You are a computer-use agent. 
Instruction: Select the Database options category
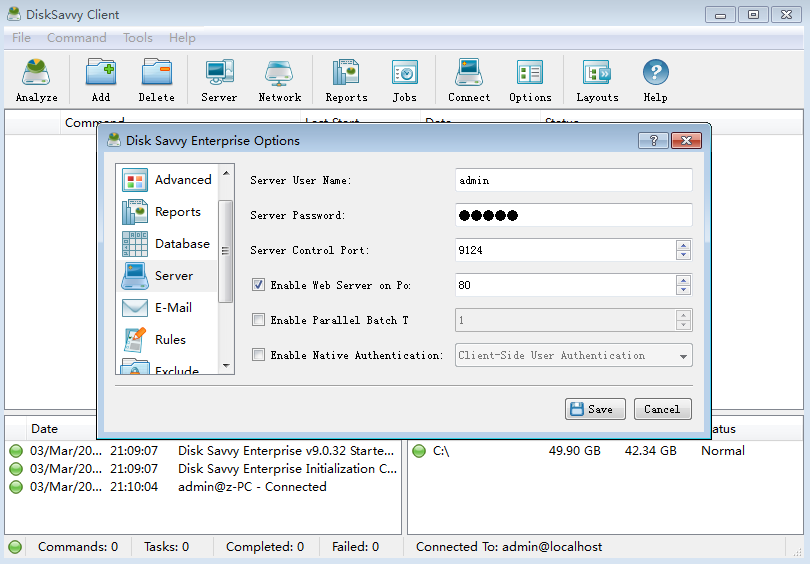(x=167, y=244)
